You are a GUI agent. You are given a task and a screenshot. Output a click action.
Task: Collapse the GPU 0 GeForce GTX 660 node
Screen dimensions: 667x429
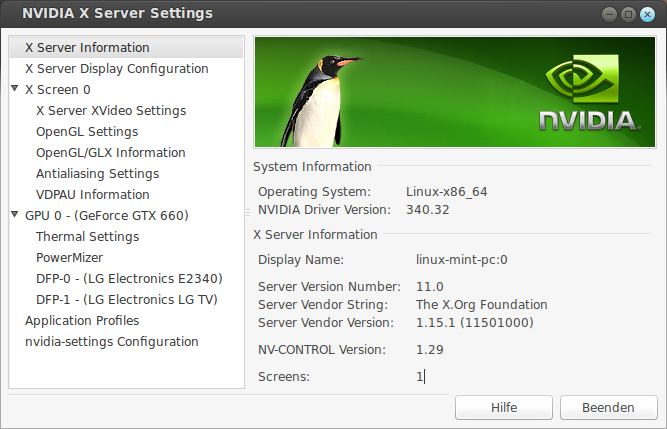coord(15,215)
